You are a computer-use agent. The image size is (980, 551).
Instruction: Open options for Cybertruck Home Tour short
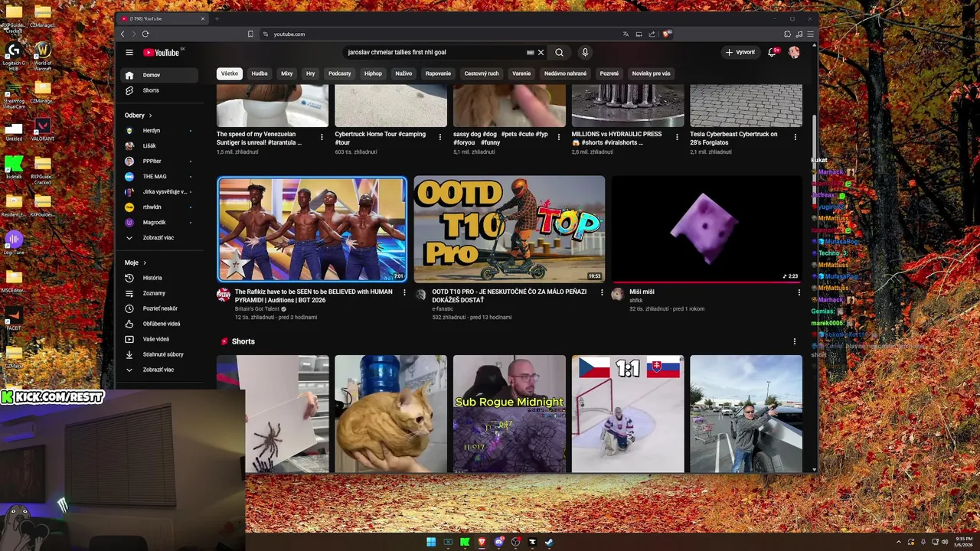440,137
